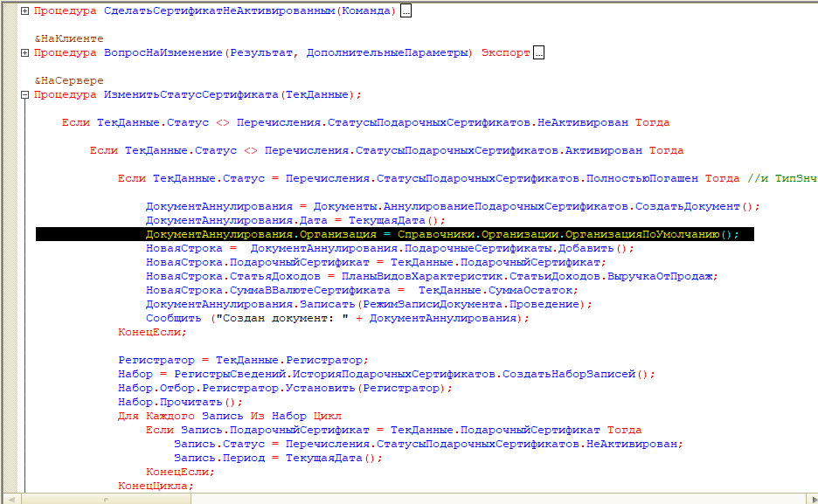Click the left arrow of horizontal scrollbar
The image size is (818, 504).
(x=11, y=499)
